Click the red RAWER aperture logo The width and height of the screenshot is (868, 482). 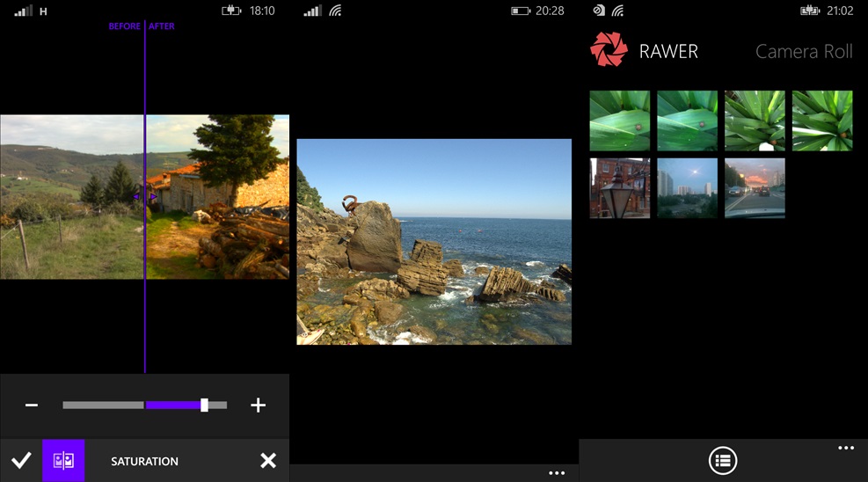[609, 51]
